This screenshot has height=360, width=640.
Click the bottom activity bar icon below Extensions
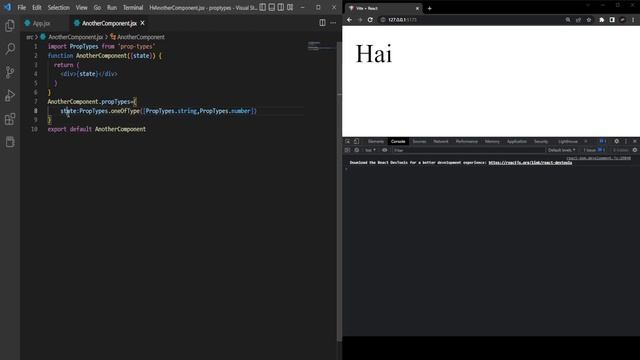tap(10, 142)
